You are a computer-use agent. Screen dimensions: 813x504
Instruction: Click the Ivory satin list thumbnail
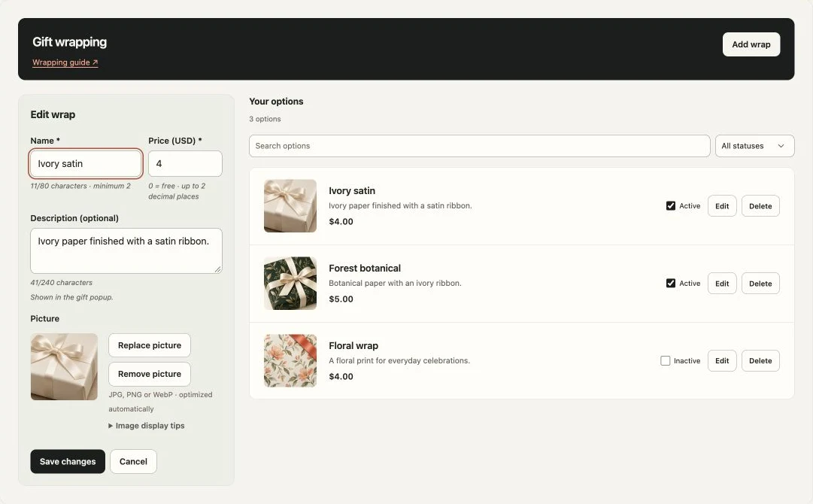click(290, 206)
